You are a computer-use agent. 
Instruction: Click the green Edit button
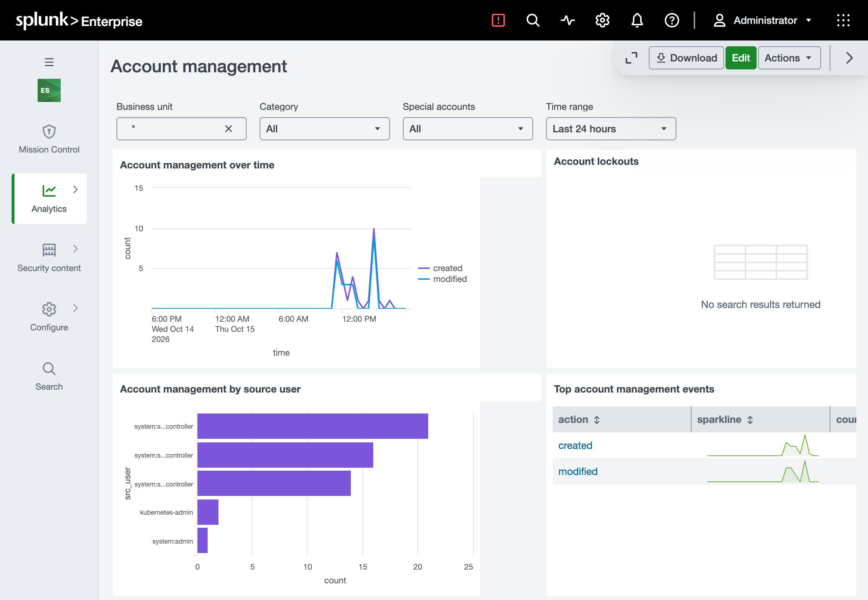coord(740,58)
